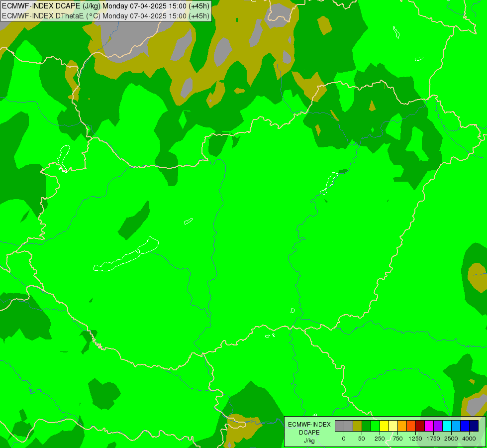Click the legend value 750
The image size is (487, 448).
pos(397,439)
